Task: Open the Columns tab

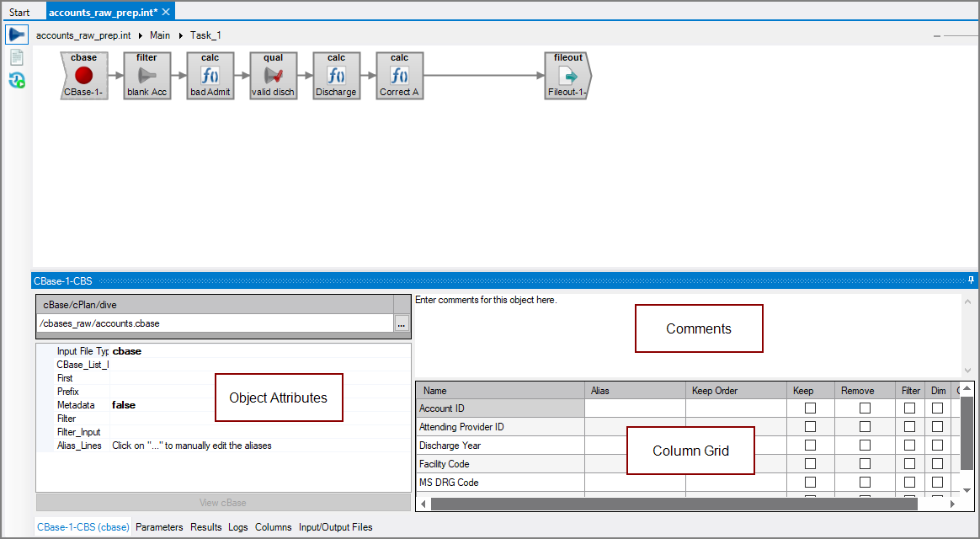Action: 274,526
